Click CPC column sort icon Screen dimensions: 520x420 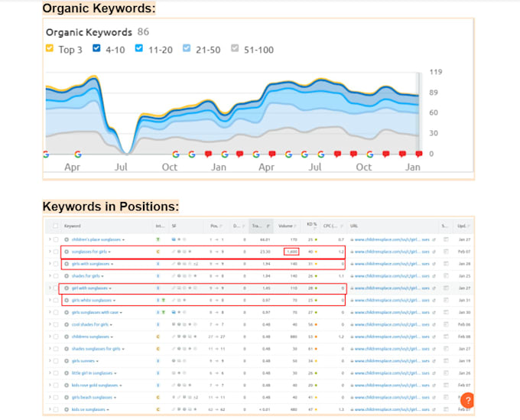(341, 226)
